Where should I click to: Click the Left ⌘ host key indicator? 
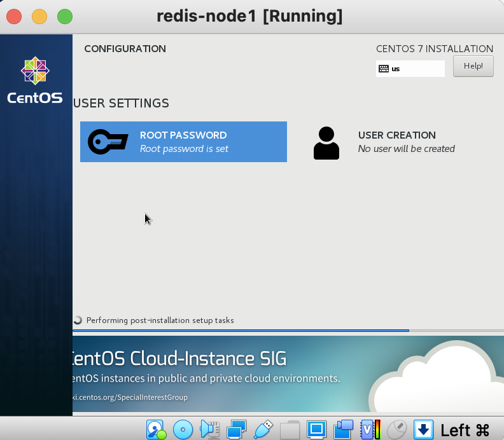point(465,430)
